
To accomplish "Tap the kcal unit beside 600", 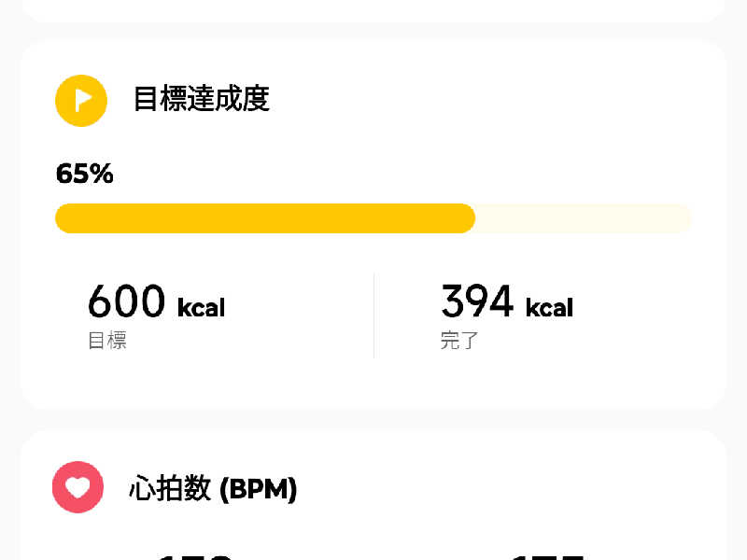I will point(201,307).
